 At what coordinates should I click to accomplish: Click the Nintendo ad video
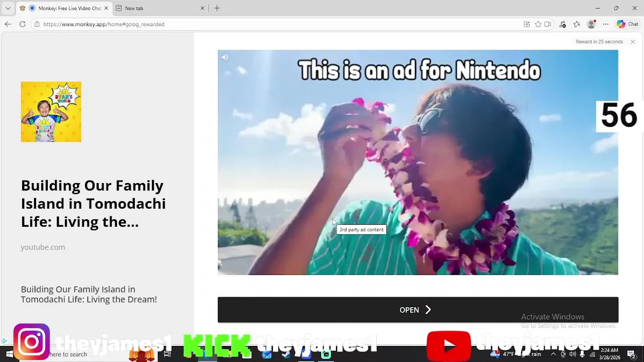418,162
